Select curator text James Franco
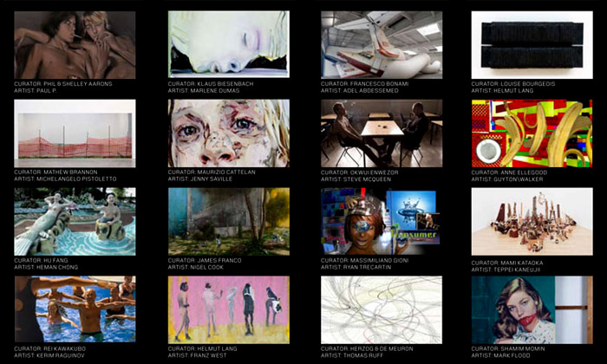 [x=205, y=260]
